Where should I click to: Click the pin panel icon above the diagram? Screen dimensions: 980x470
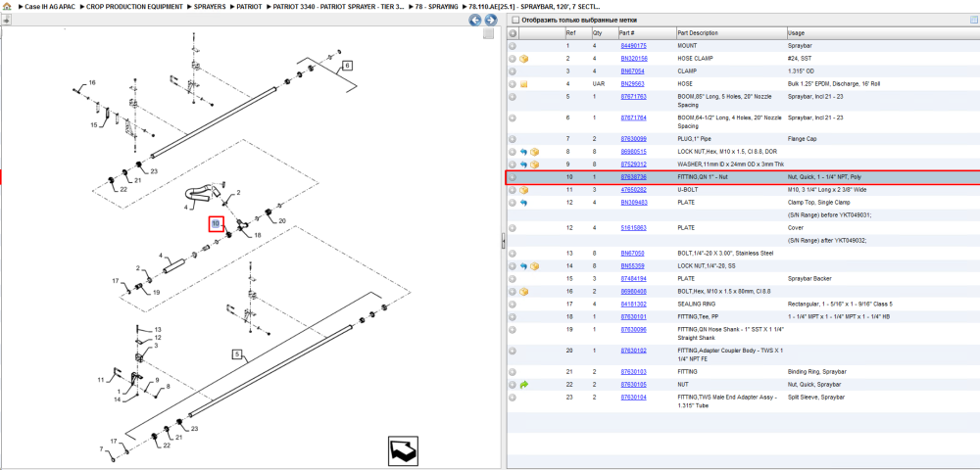6,20
